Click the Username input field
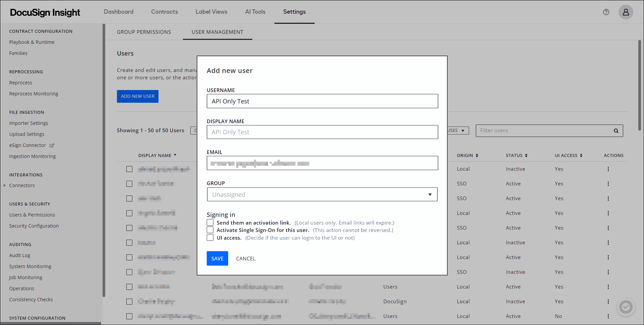The height and width of the screenshot is (325, 644). pos(322,101)
